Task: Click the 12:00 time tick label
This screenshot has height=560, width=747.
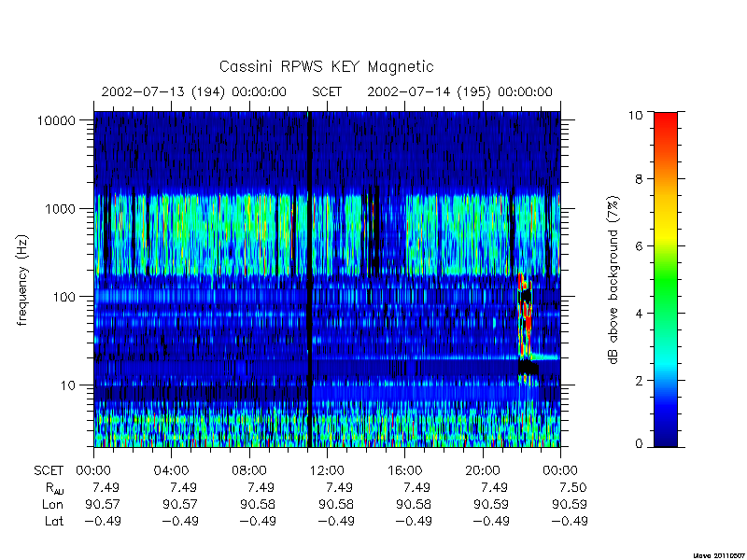Action: coord(327,470)
